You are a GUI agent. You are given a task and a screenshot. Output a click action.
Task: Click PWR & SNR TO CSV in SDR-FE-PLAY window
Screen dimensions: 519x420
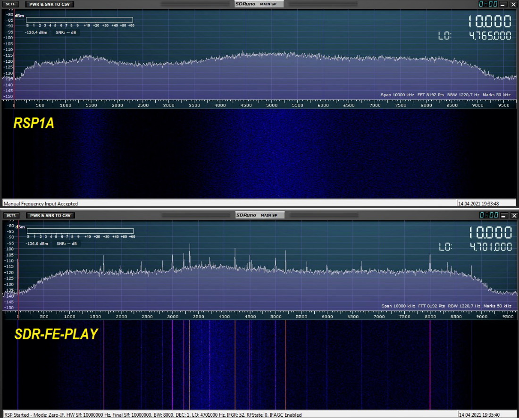[50, 216]
